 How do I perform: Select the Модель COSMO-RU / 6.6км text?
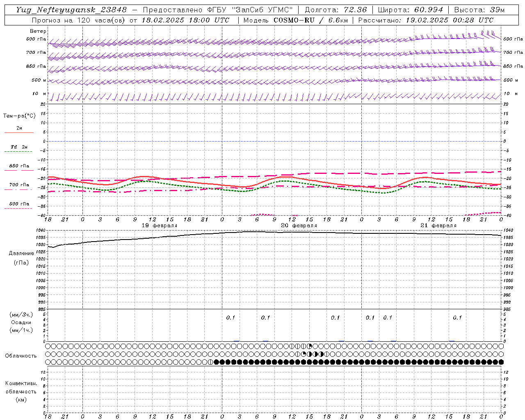pos(295,20)
